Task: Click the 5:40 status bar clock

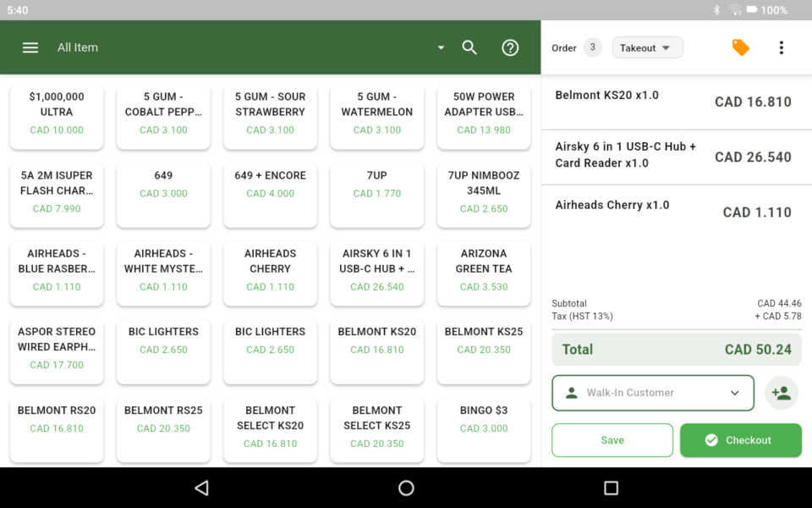Action: pyautogui.click(x=18, y=10)
